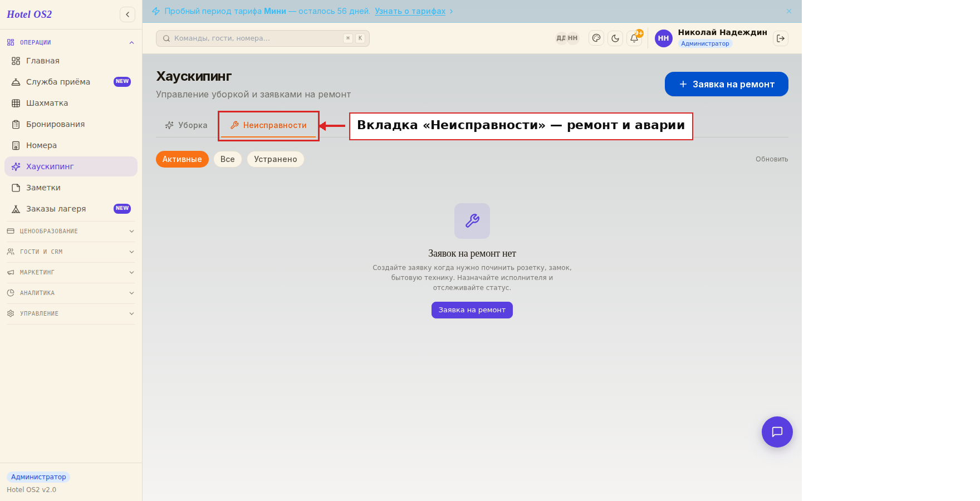The height and width of the screenshot is (501, 980).
Task: Expand the АНАЛИТИКА section
Action: click(x=71, y=293)
